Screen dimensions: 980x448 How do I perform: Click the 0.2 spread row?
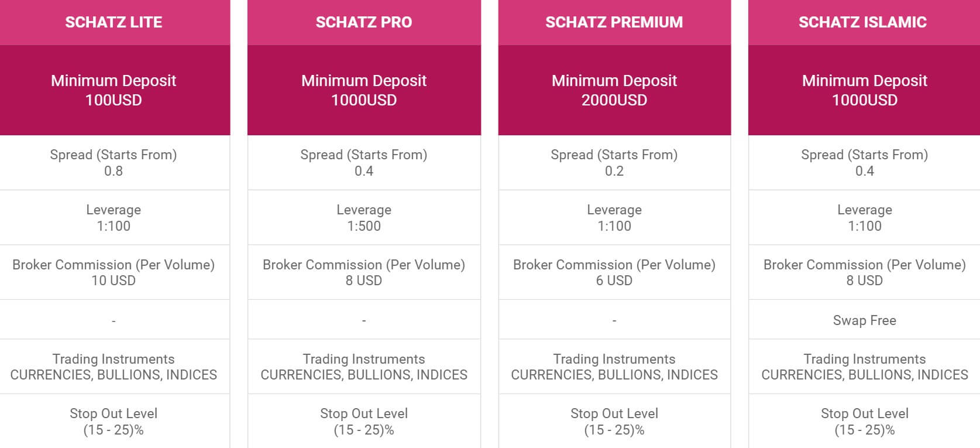614,163
